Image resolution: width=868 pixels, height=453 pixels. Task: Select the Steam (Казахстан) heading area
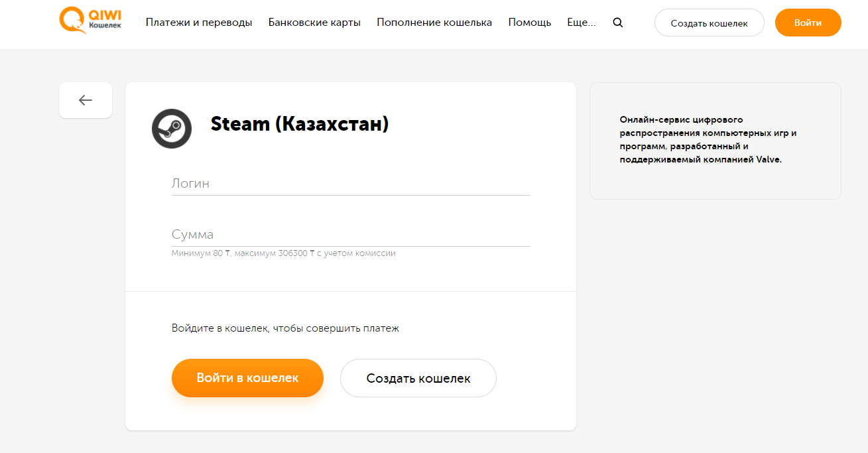tap(300, 124)
